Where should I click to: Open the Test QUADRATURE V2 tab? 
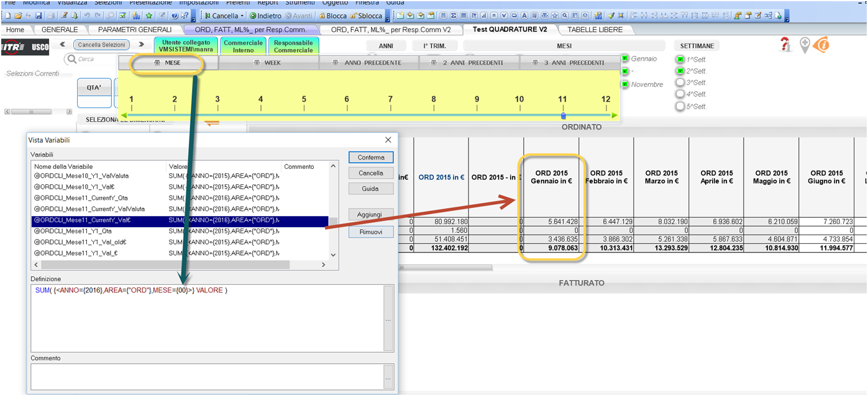(509, 29)
